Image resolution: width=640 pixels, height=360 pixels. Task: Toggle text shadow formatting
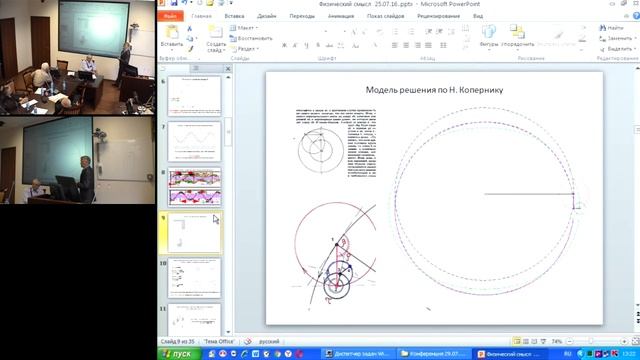click(x=318, y=45)
